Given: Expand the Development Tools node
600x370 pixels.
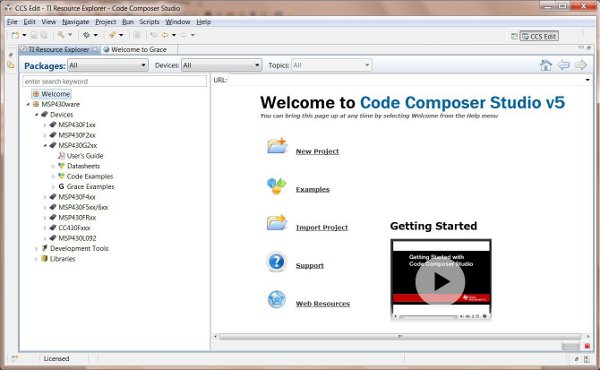Looking at the screenshot, I should coord(36,249).
